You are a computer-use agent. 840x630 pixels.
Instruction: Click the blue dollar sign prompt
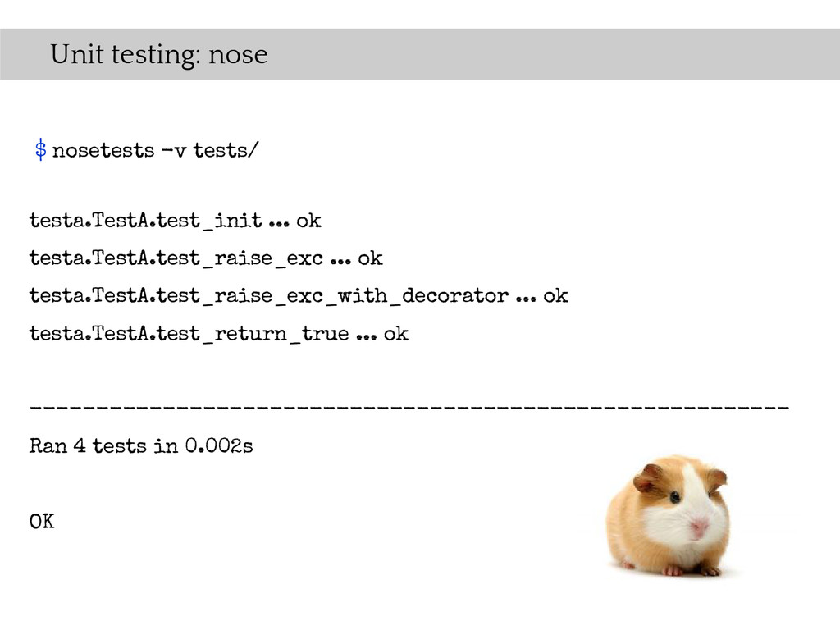(x=41, y=149)
